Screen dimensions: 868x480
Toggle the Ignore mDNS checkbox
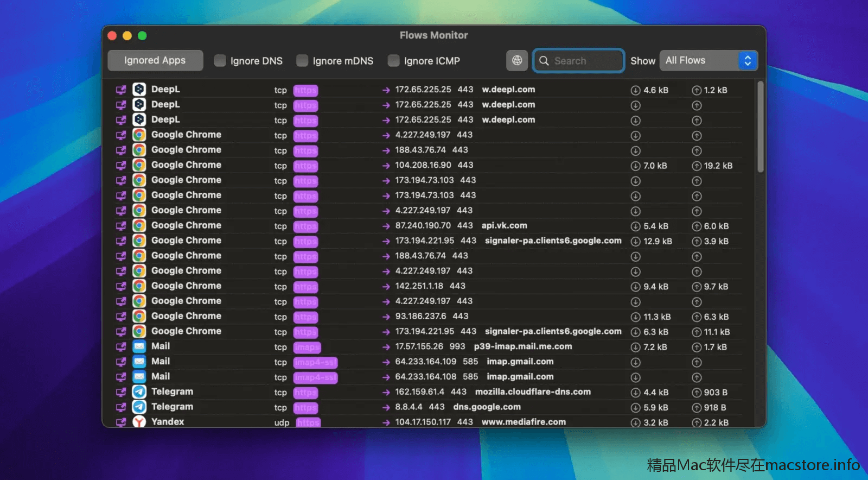(302, 61)
